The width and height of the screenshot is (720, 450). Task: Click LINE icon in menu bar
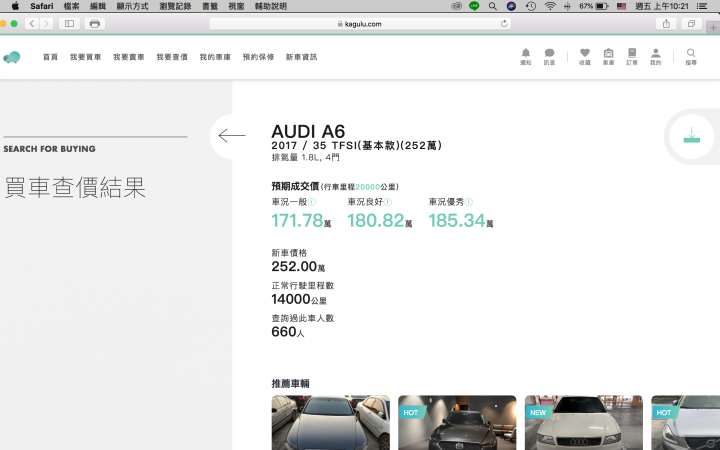474,6
